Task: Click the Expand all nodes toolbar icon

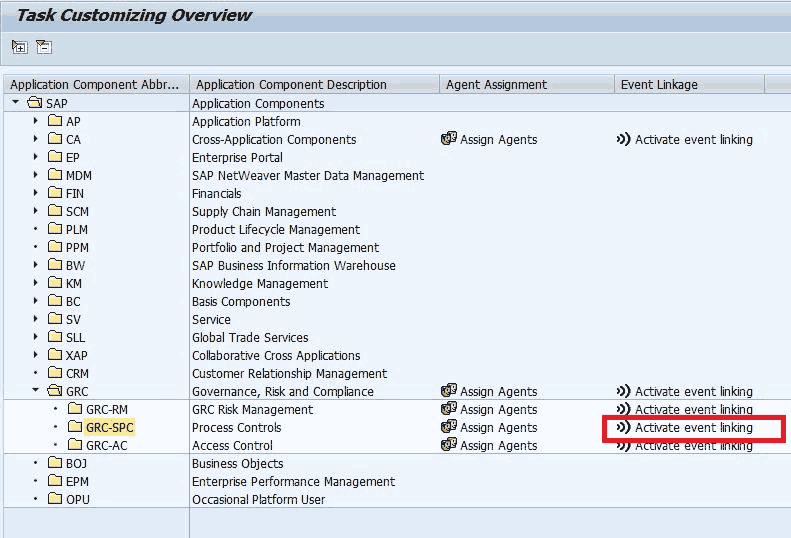Action: (19, 47)
